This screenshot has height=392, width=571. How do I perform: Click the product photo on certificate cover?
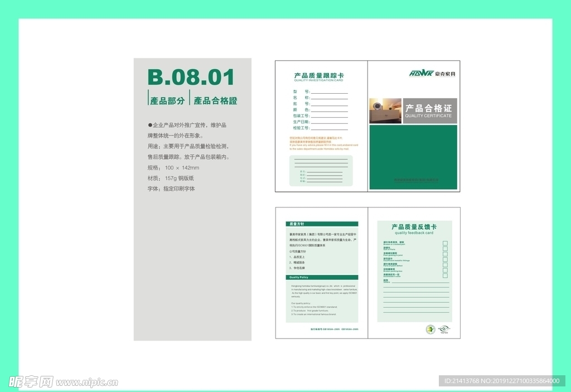pyautogui.click(x=385, y=111)
